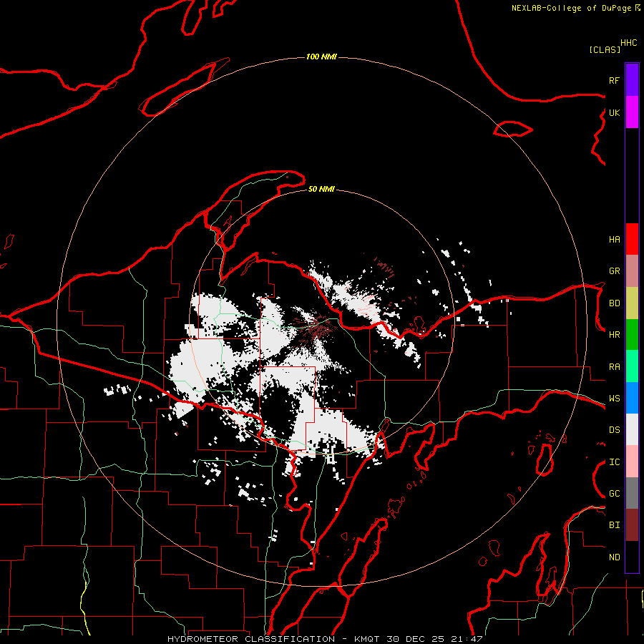Image resolution: width=644 pixels, height=644 pixels.
Task: Click the UK magenta legend swatch
Action: [632, 112]
